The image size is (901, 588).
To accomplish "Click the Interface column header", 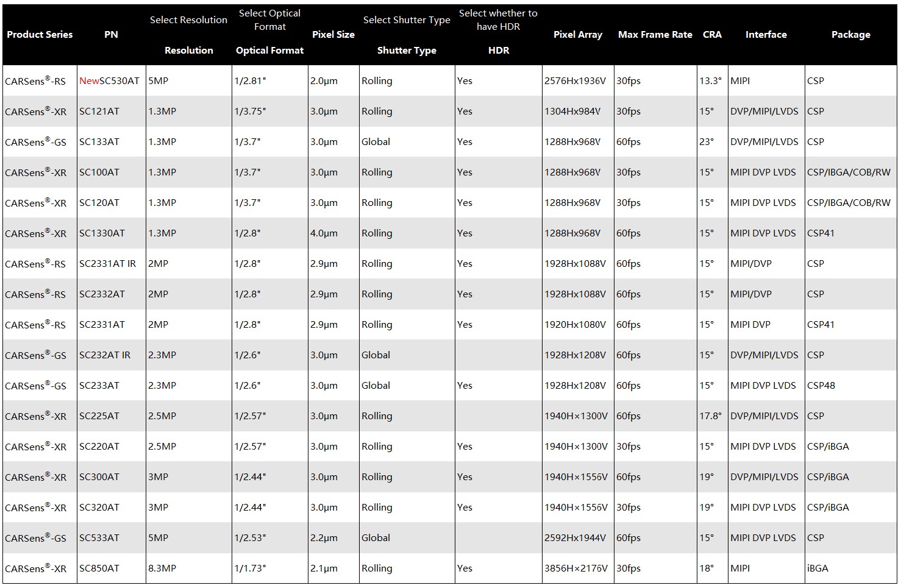I will 766,34.
